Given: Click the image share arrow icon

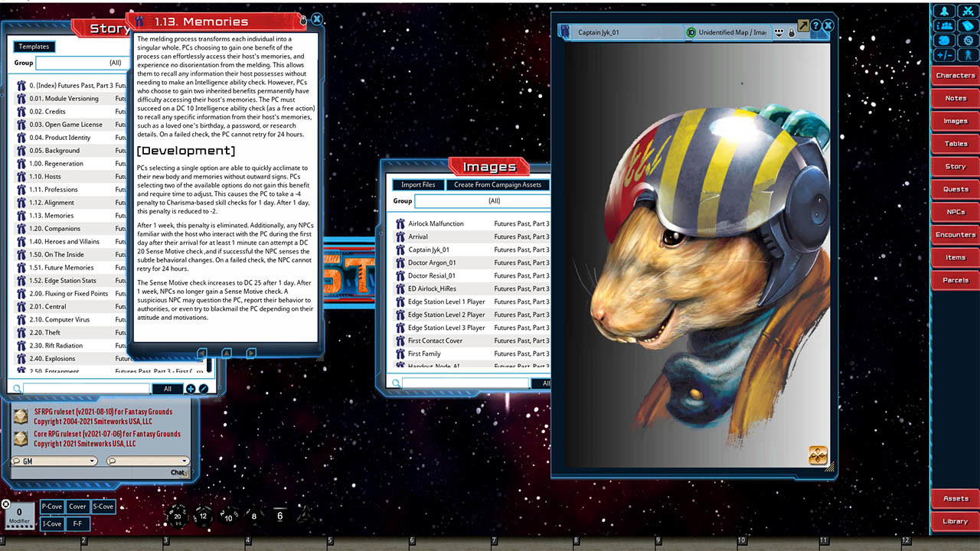Looking at the screenshot, I should point(803,26).
